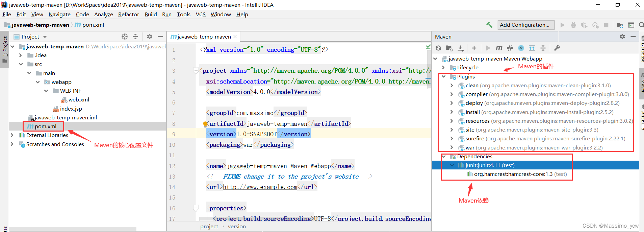The height and width of the screenshot is (232, 644).
Task: Click http://www.example.com link in editor
Action: pos(260,187)
